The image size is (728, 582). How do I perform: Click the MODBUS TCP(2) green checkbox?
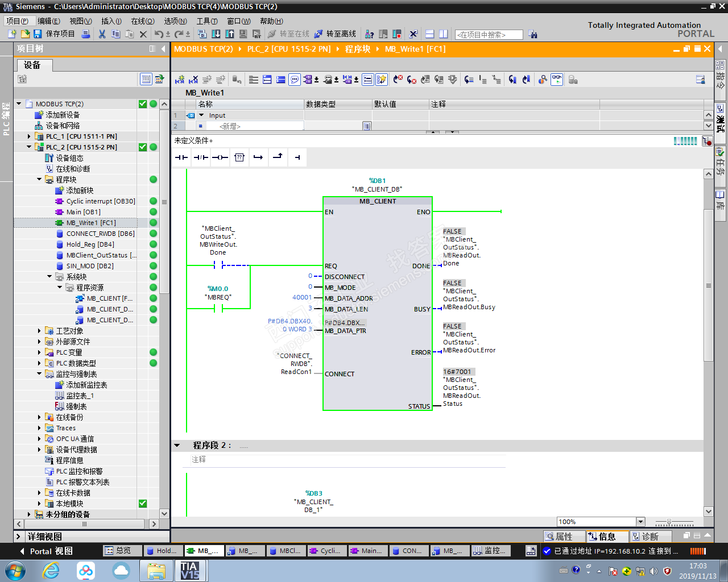[143, 104]
